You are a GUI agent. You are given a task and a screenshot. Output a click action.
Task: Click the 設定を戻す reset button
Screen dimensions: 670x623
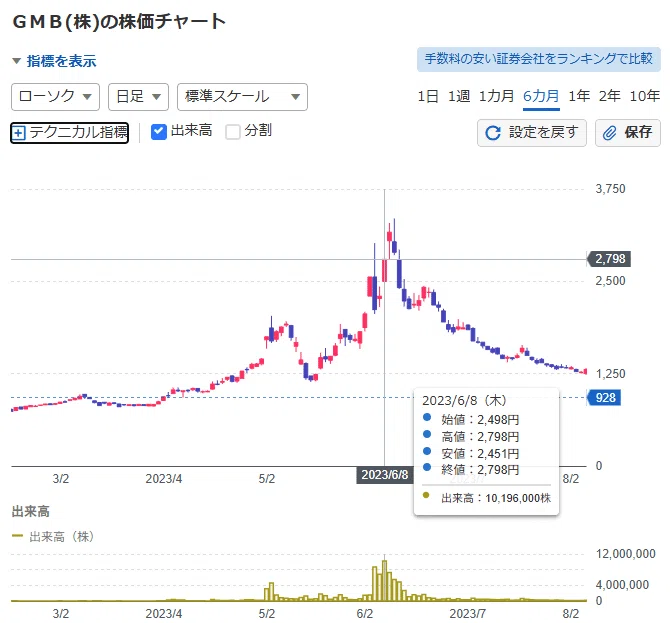coord(532,133)
